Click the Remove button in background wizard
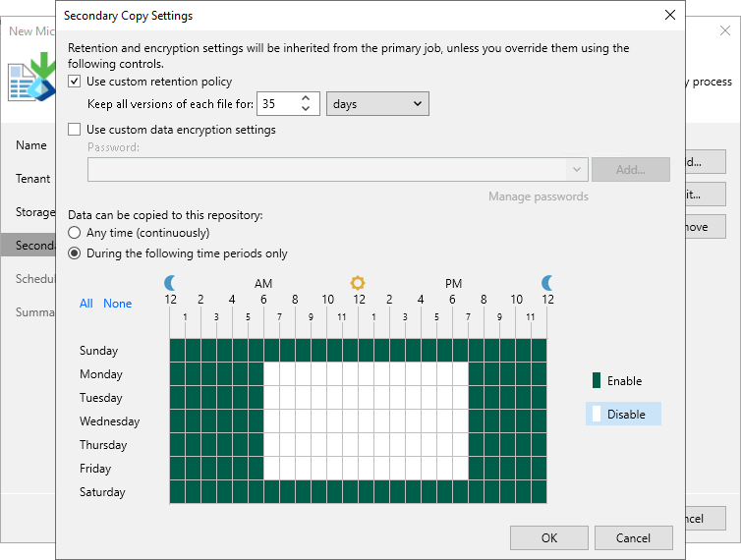 click(x=705, y=227)
